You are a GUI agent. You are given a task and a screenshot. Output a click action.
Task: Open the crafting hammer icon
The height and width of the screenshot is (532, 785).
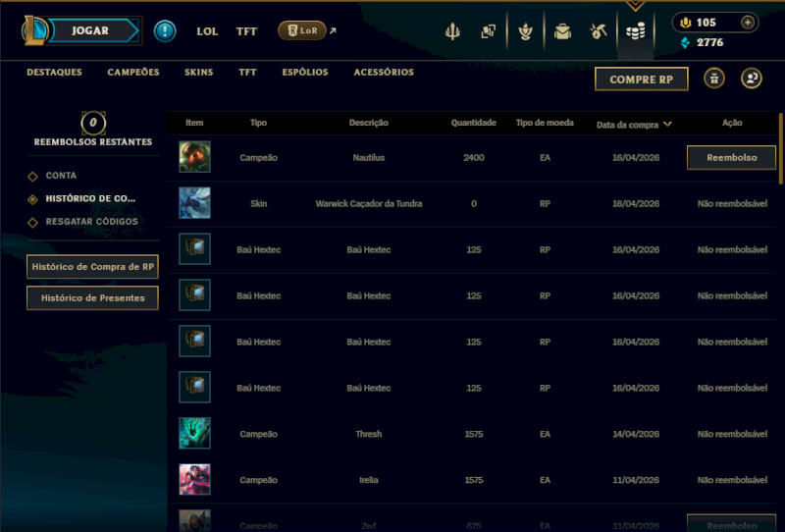click(599, 31)
